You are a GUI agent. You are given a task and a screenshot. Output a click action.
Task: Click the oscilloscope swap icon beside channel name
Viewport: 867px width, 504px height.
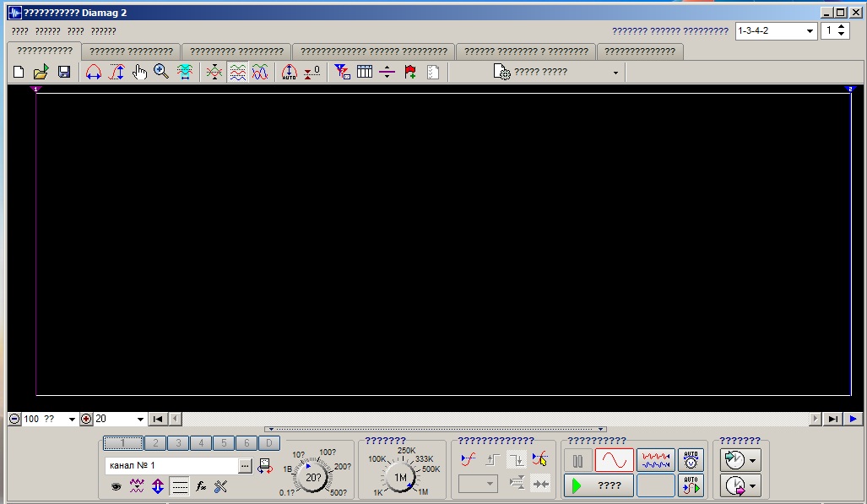point(265,466)
